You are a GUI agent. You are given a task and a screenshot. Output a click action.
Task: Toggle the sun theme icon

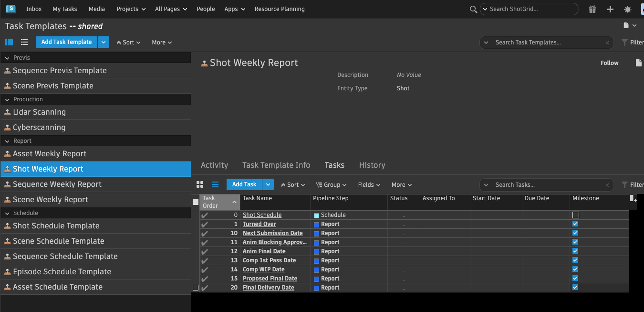628,9
